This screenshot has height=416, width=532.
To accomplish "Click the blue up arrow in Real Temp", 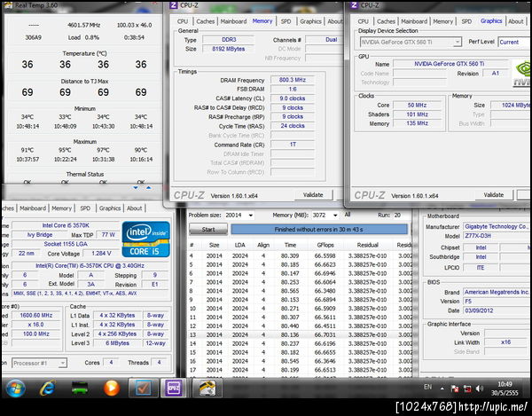I will pyautogui.click(x=149, y=188).
